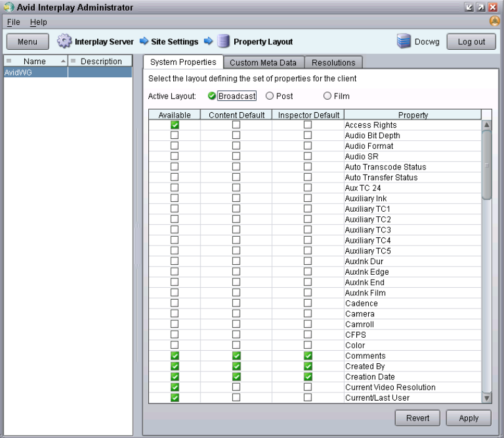Click the Docwg database name
The image size is (504, 438).
coord(427,42)
